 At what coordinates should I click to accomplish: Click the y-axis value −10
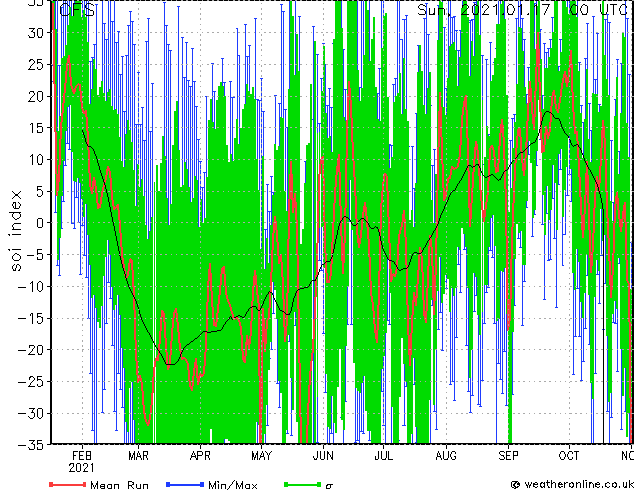tap(31, 287)
